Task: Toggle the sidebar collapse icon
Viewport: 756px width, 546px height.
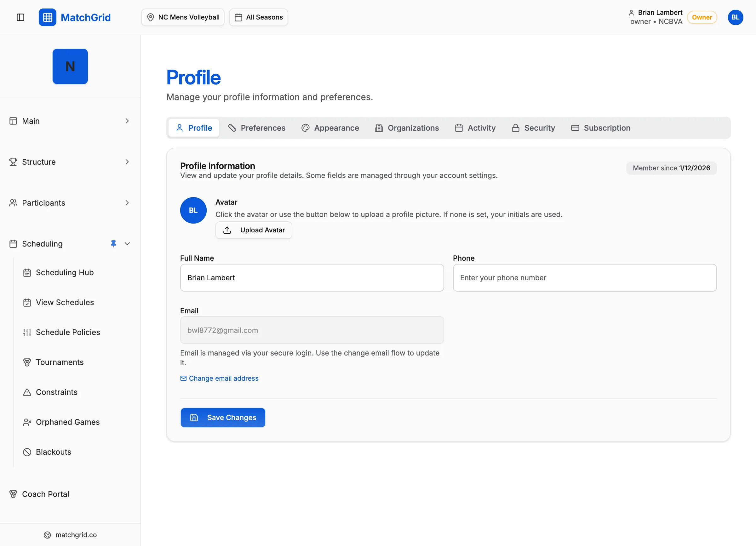Action: click(x=20, y=17)
